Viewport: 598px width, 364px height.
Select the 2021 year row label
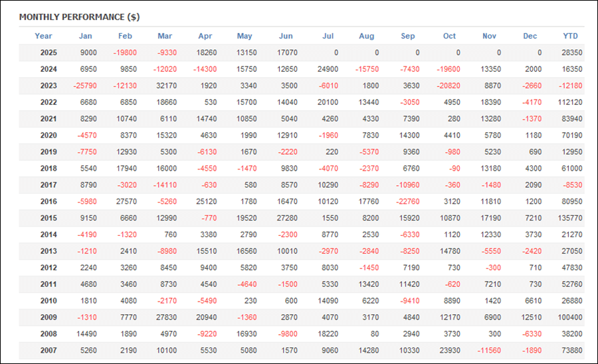49,118
